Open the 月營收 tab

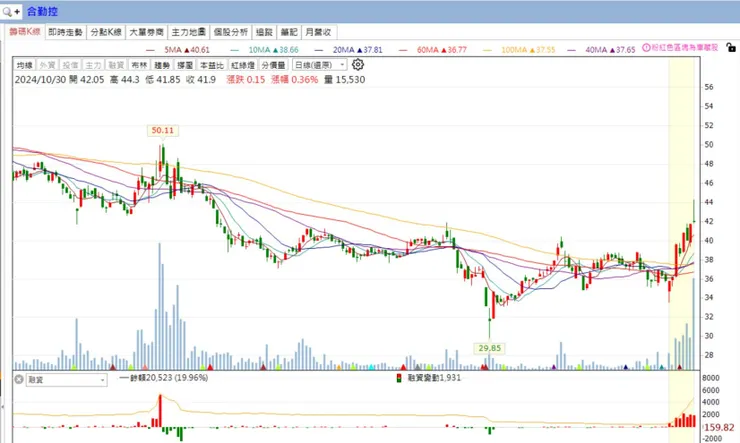(318, 32)
